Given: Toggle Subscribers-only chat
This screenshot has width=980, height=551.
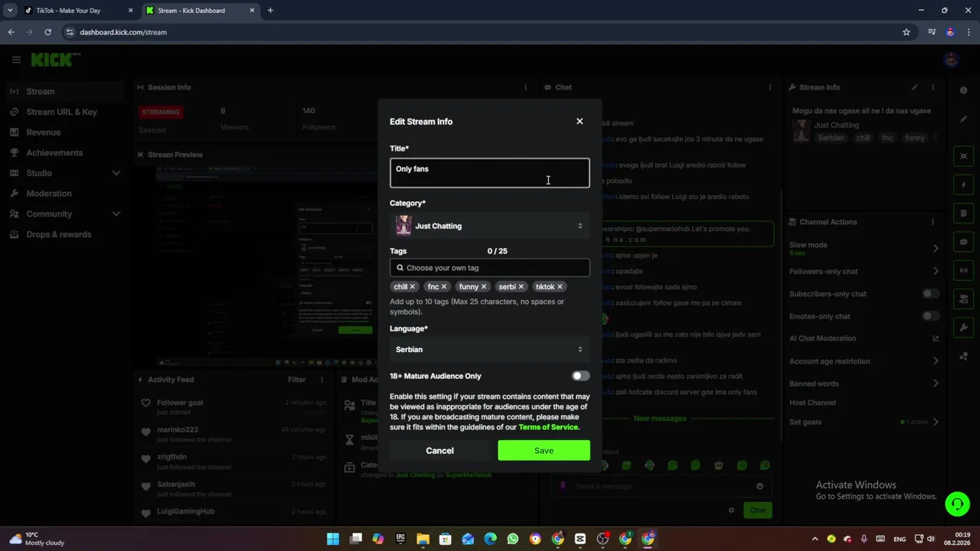Looking at the screenshot, I should tap(930, 294).
